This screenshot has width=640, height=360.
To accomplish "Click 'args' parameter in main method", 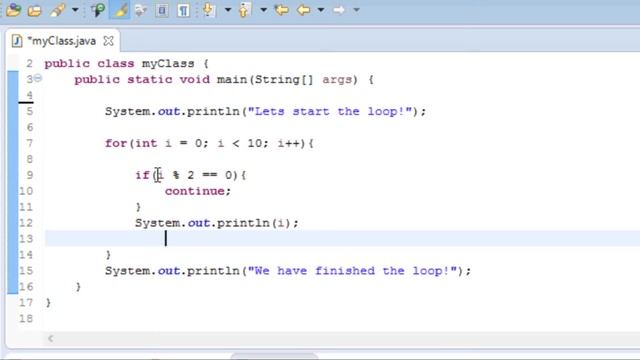I will tap(337, 80).
